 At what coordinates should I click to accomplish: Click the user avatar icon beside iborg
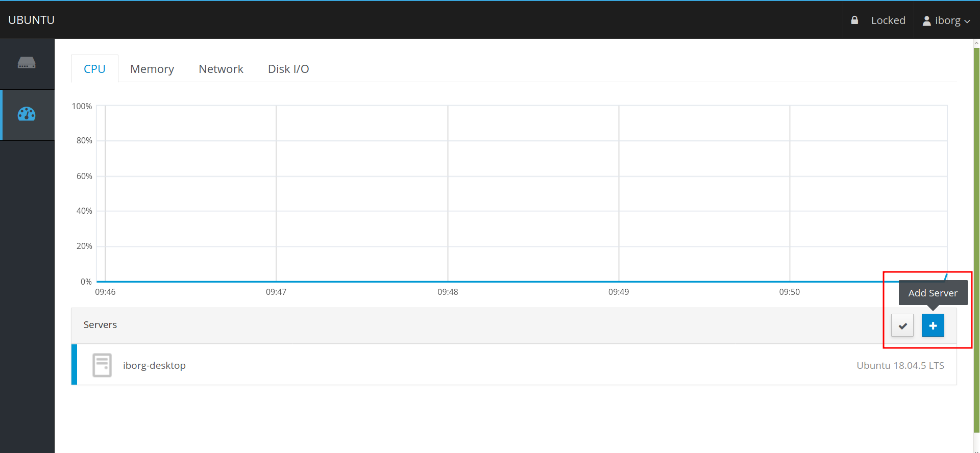(926, 21)
